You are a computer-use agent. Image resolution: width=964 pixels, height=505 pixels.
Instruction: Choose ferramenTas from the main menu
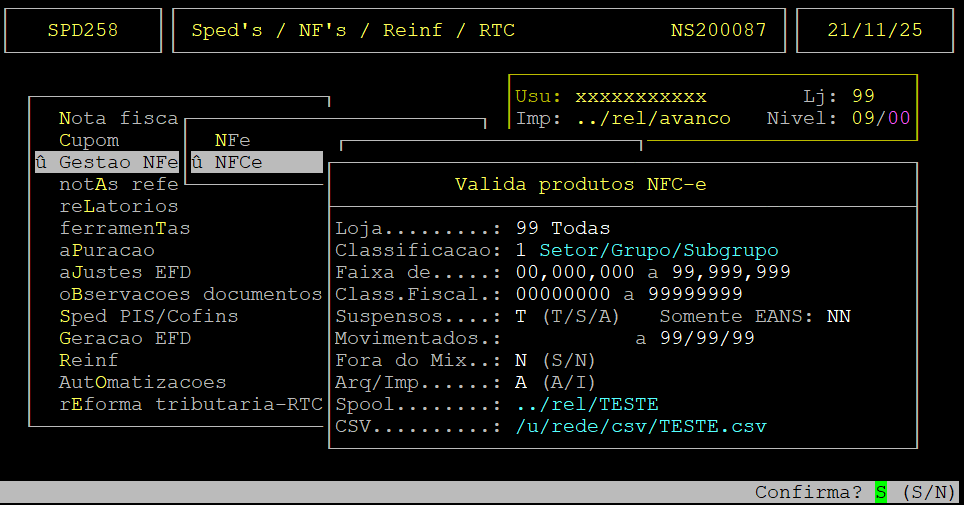click(x=124, y=228)
